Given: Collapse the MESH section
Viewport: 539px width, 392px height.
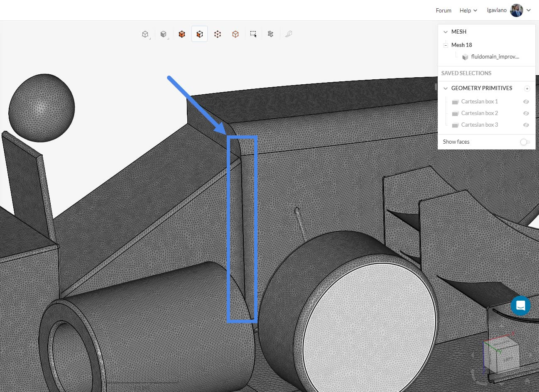Looking at the screenshot, I should coord(446,32).
